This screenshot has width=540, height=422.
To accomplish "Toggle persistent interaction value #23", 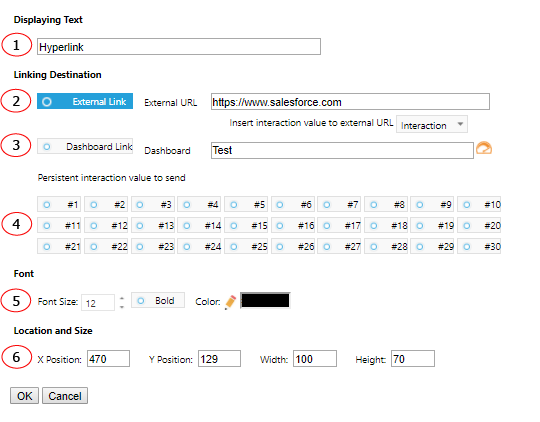I will tap(153, 246).
